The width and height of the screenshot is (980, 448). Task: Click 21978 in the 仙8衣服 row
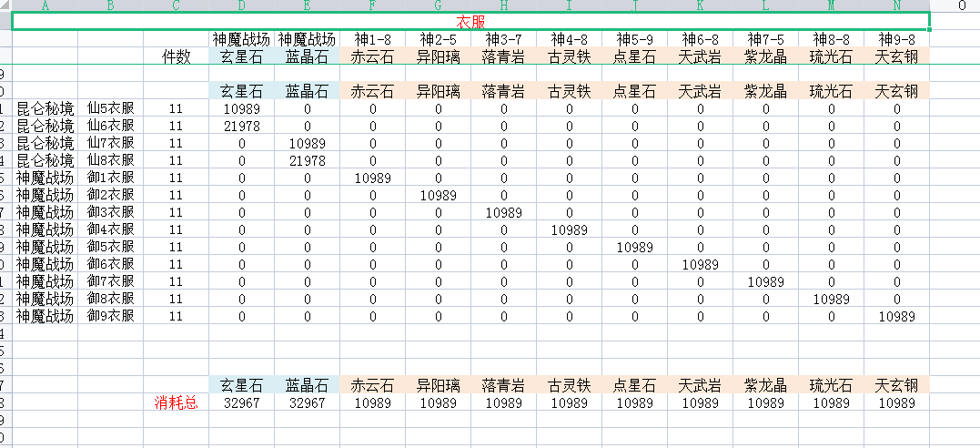(x=307, y=160)
